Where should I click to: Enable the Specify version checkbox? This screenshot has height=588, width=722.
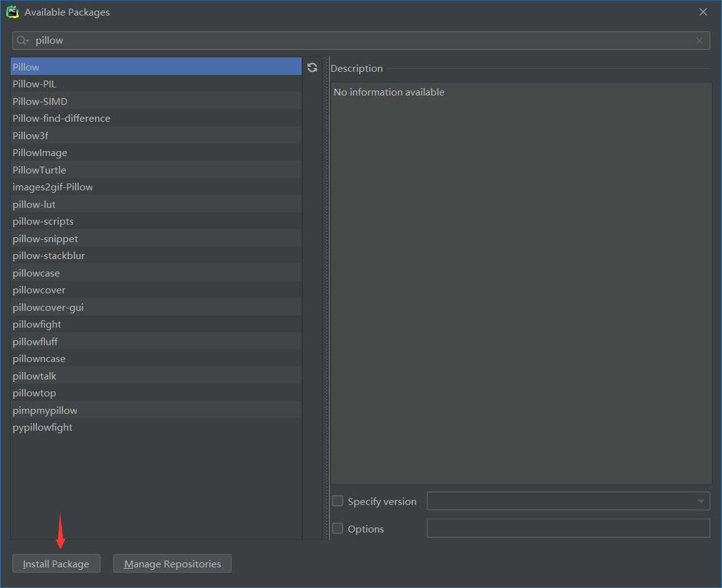[338, 501]
